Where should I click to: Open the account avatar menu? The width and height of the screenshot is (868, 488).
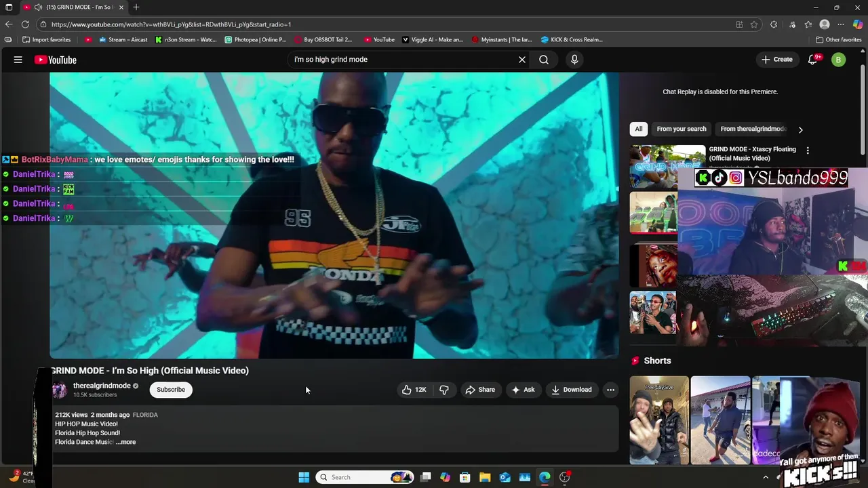[839, 60]
